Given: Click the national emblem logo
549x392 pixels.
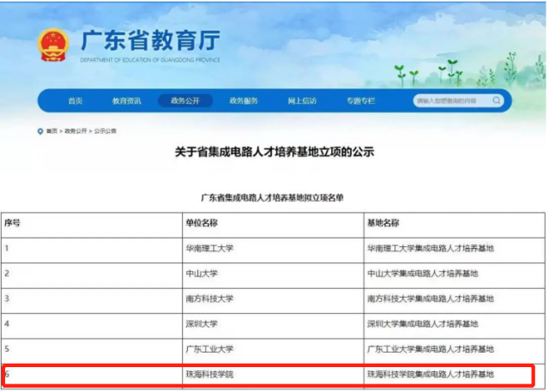Looking at the screenshot, I should tap(53, 45).
